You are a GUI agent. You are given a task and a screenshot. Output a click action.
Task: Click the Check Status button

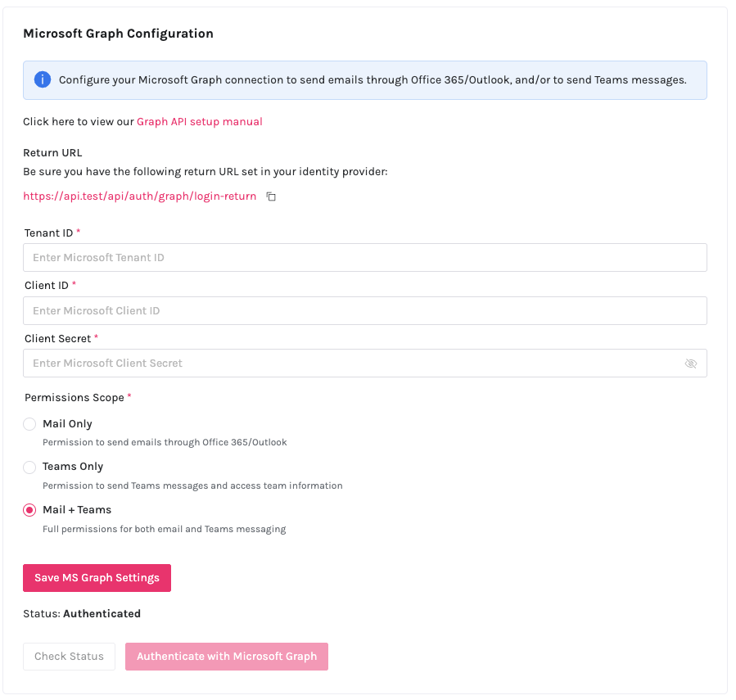point(69,657)
